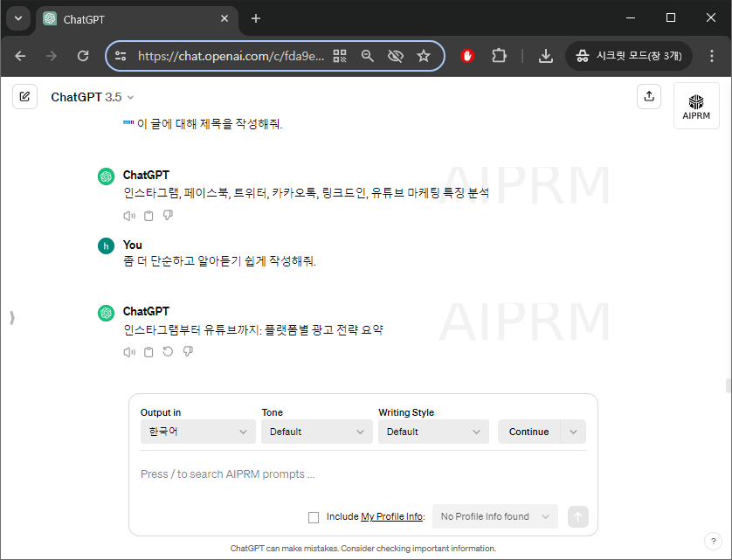The height and width of the screenshot is (560, 732).
Task: Read aloud the first ChatGPT reply
Action: [129, 216]
